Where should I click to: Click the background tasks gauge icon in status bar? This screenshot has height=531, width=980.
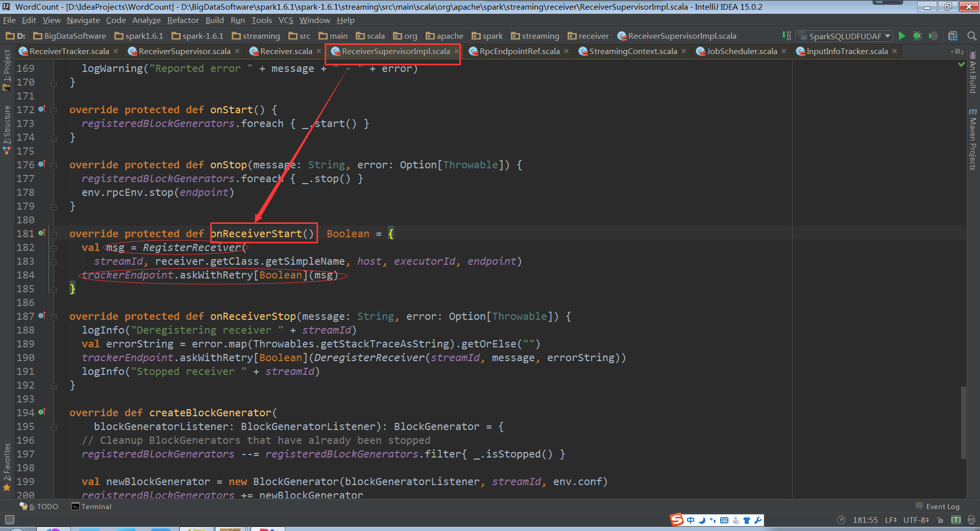841,520
